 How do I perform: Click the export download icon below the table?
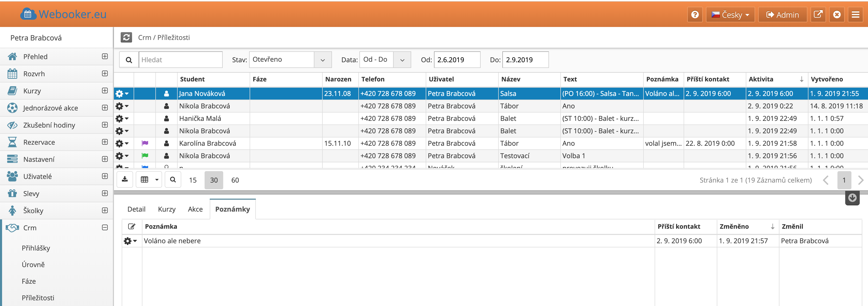125,179
